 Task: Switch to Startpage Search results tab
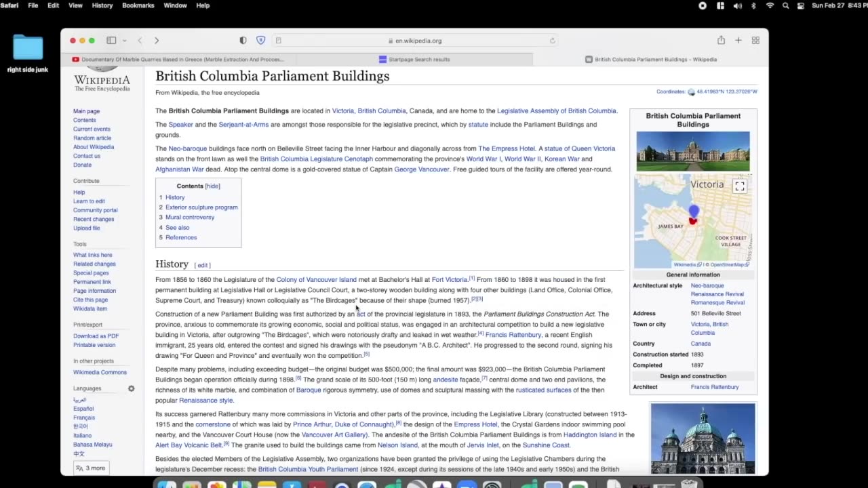coord(414,60)
